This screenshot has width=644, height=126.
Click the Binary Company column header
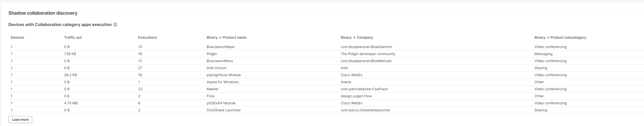pyautogui.click(x=357, y=38)
